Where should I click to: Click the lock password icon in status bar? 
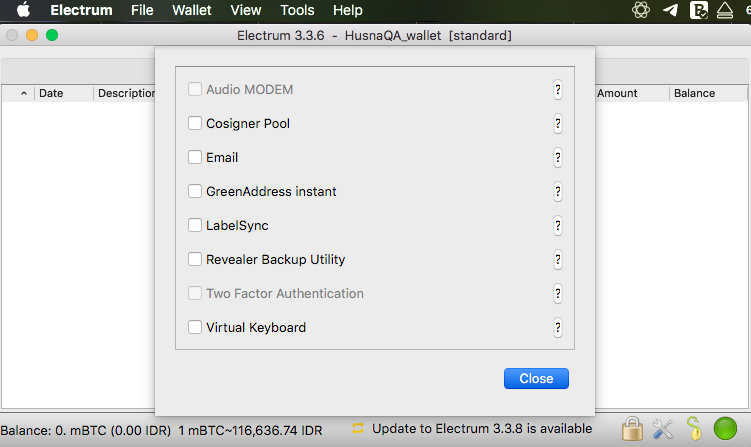tap(632, 428)
